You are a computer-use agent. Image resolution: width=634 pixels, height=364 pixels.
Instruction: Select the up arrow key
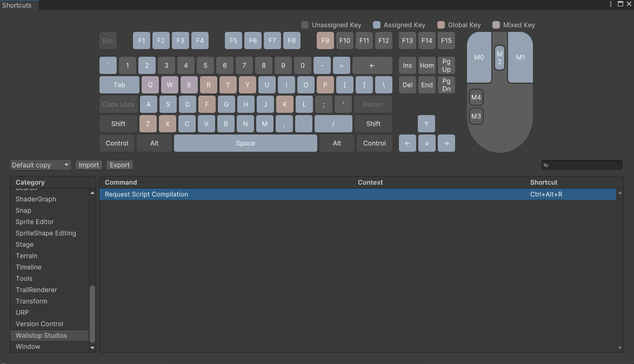426,124
